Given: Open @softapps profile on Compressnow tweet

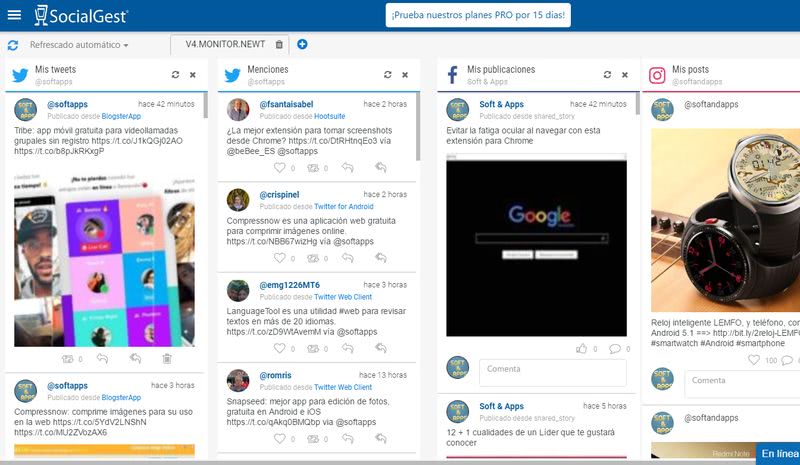Looking at the screenshot, I should click(x=67, y=386).
